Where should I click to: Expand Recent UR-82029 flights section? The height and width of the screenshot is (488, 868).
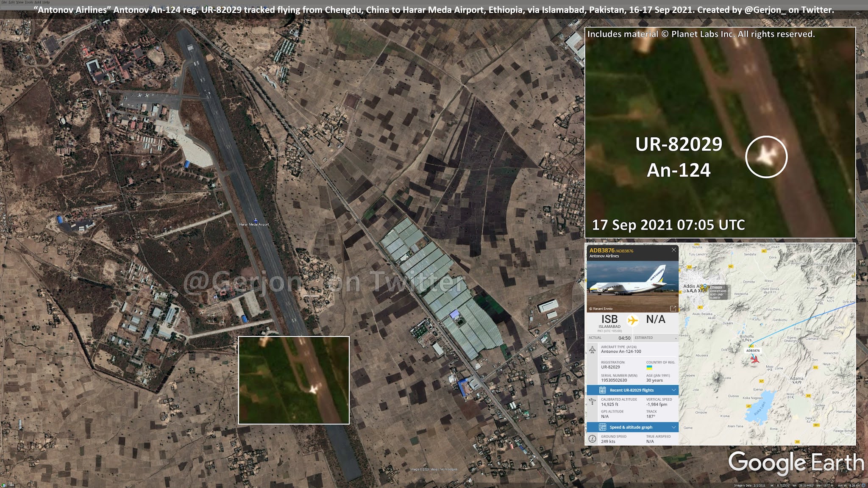[x=674, y=390]
